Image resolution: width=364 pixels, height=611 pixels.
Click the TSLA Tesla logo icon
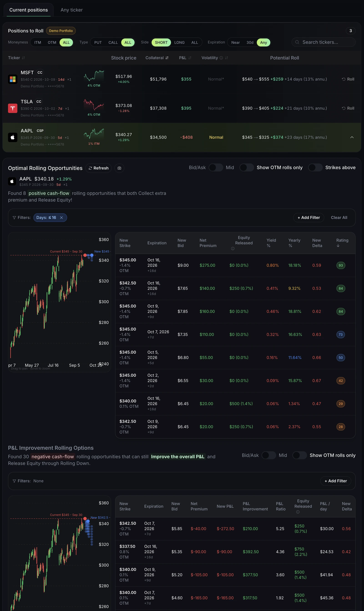(13, 108)
